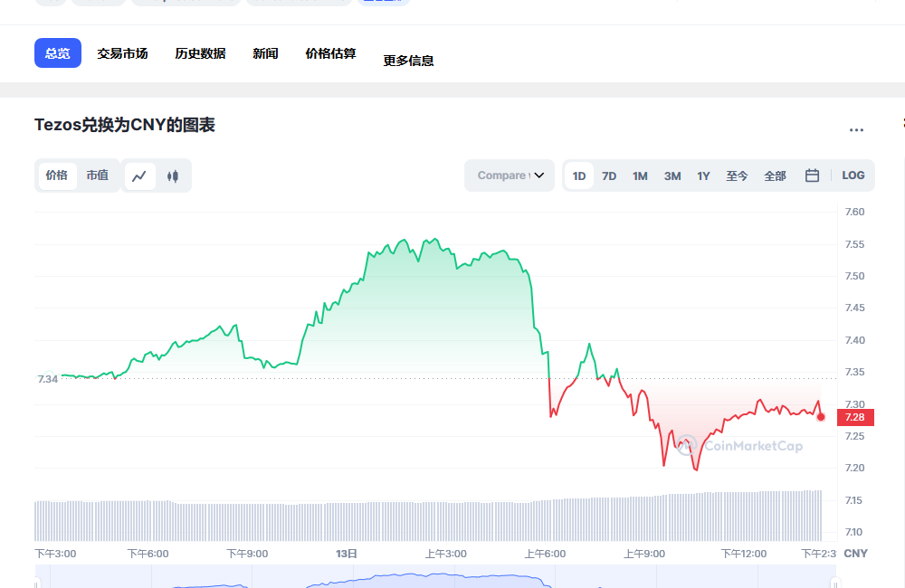Image resolution: width=905 pixels, height=588 pixels.
Task: Click right handle of range navigator
Action: coord(835,583)
